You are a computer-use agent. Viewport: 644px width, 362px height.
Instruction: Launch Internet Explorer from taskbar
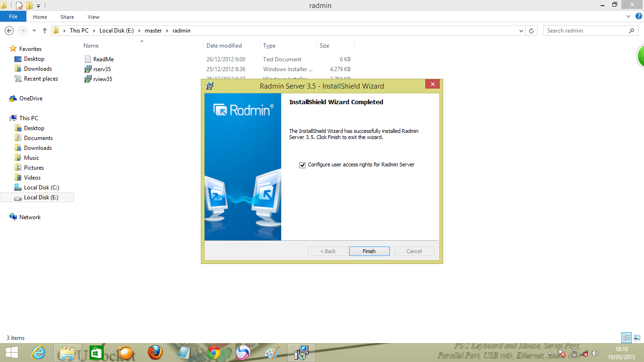38,353
